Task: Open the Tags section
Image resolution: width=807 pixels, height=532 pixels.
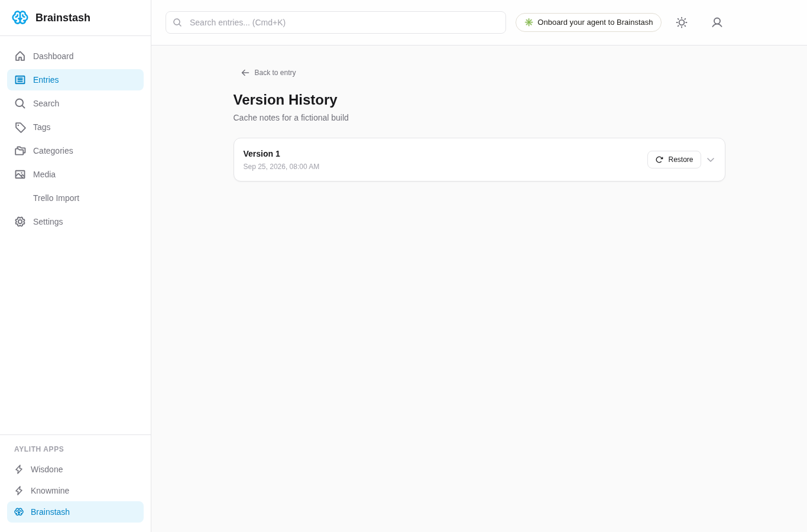Action: (75, 127)
